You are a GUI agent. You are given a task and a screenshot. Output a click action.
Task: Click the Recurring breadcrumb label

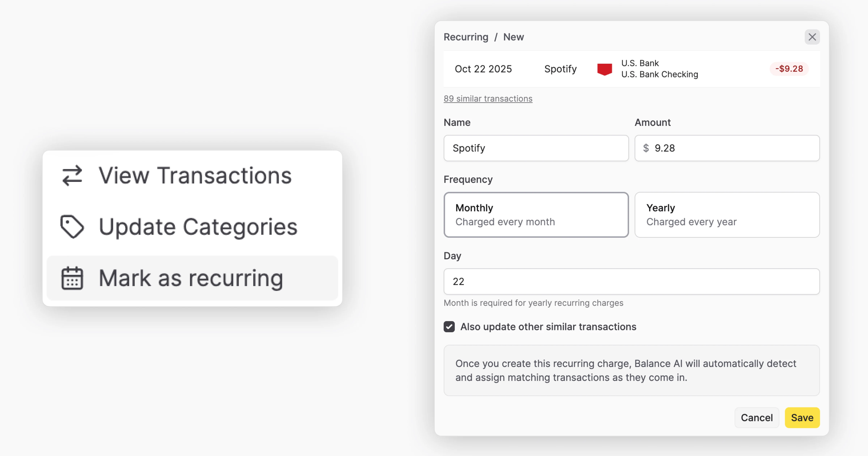tap(466, 37)
